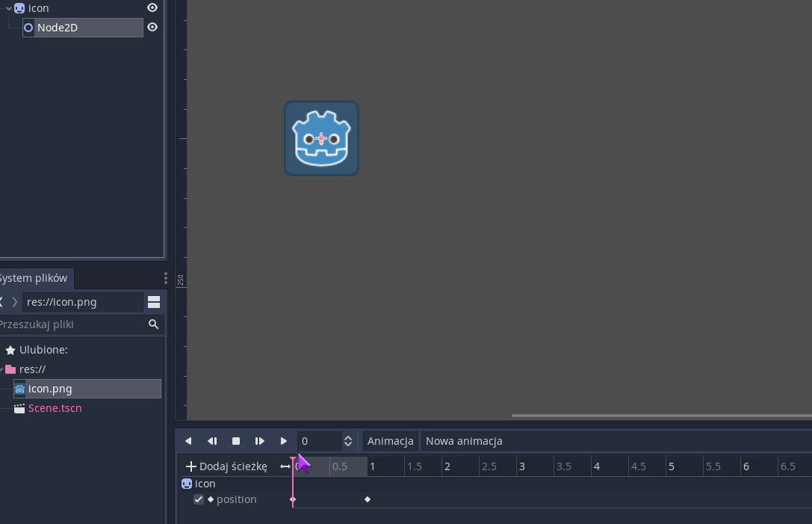The image size is (812, 524).
Task: Click the icon track group label
Action: coord(205,484)
